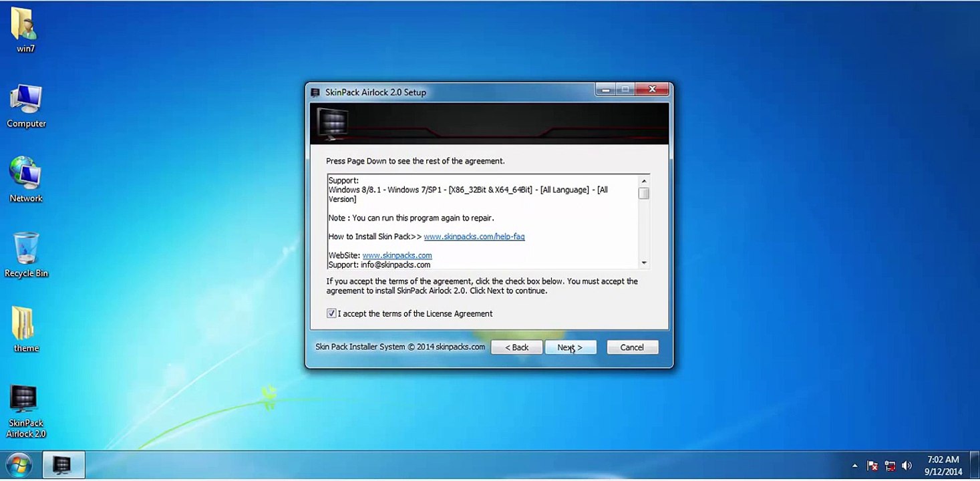Open the www.skinpacks.com/help-faq link

point(474,236)
